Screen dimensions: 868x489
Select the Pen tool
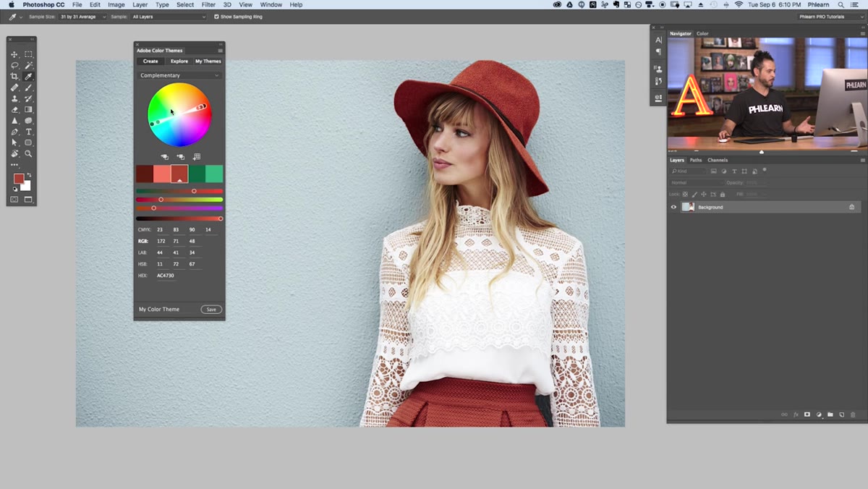14,132
